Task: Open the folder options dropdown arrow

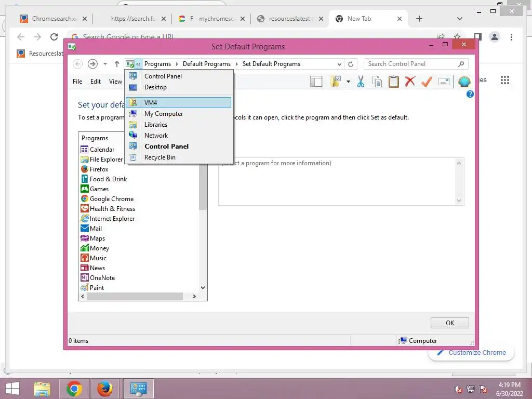Action: (348, 82)
